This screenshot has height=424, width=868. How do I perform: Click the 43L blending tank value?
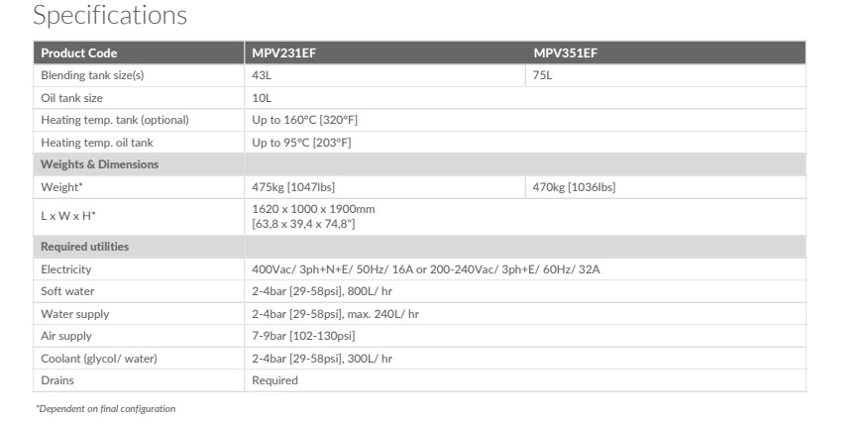point(262,75)
